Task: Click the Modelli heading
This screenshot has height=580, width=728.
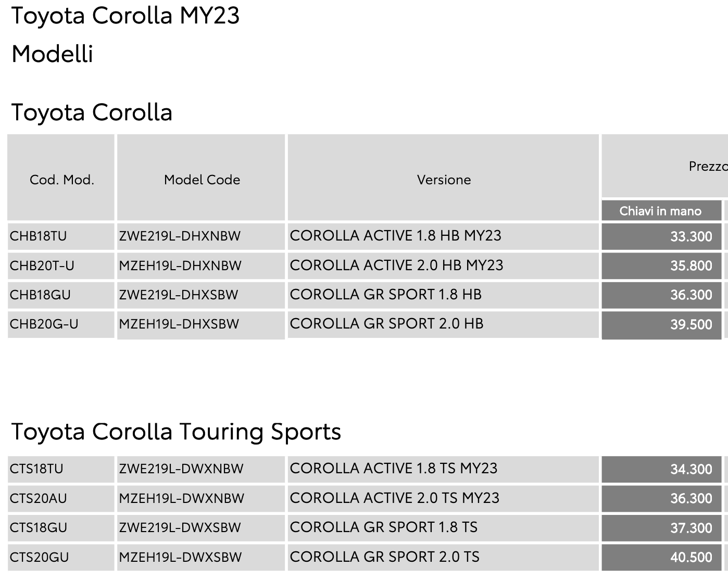Action: [52, 54]
